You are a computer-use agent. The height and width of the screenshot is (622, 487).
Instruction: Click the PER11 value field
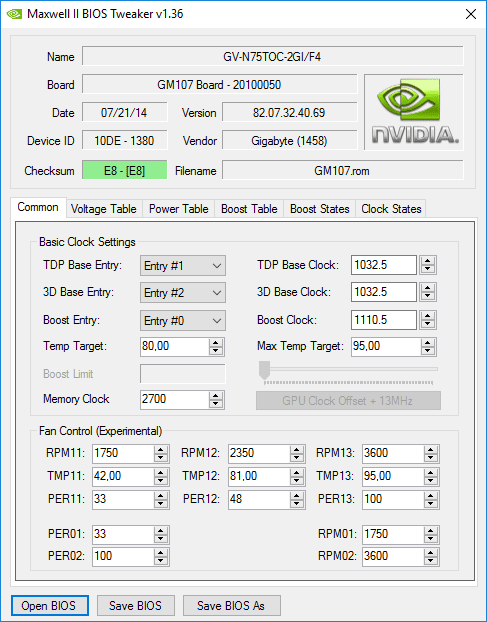[x=123, y=499]
